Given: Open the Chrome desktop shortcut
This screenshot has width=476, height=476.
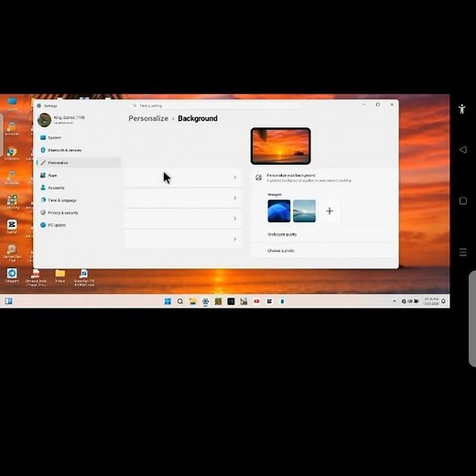Looking at the screenshot, I should (12, 154).
